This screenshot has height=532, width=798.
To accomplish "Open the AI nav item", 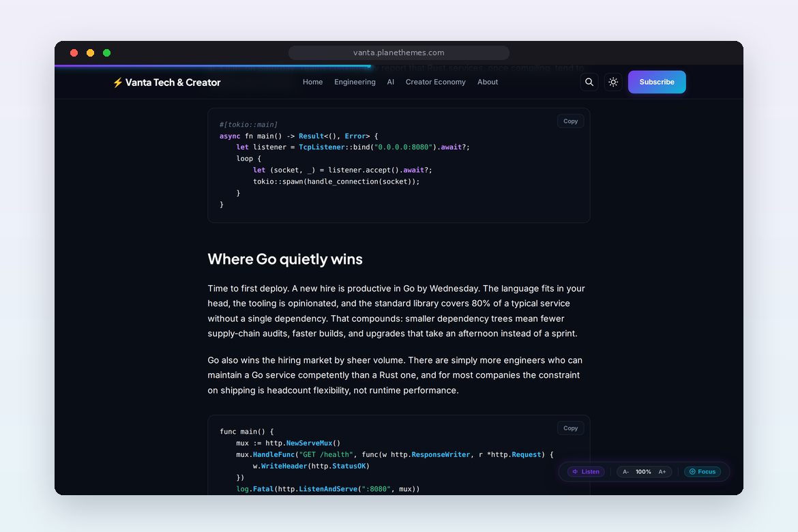I will (390, 82).
